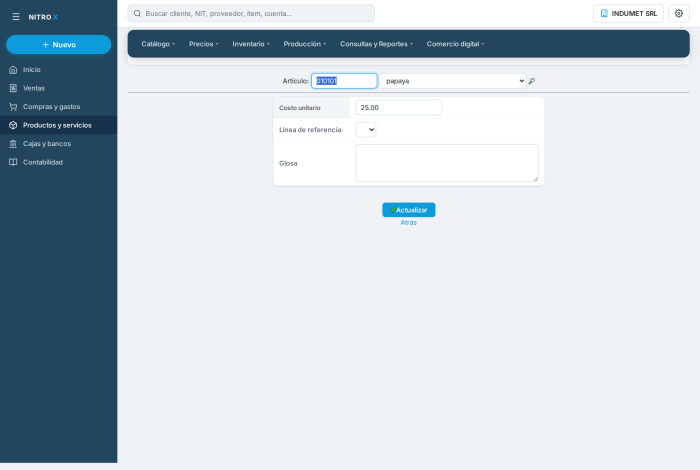Expand the Inventario menu

tap(251, 44)
